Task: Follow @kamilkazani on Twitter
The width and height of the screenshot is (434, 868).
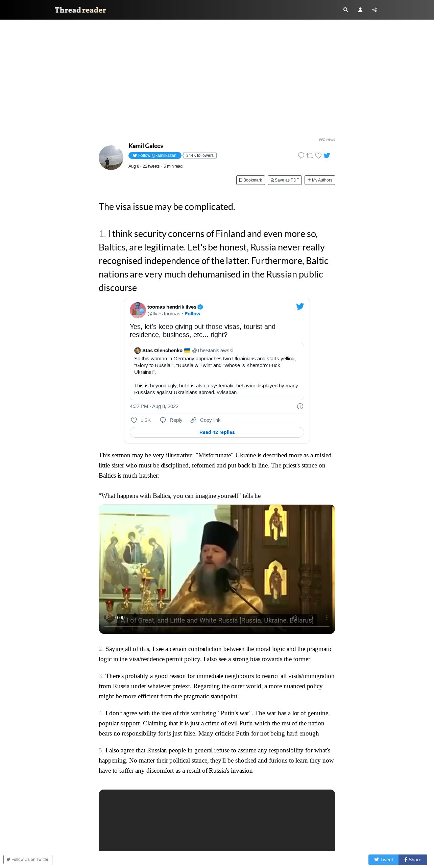Action: [155, 155]
